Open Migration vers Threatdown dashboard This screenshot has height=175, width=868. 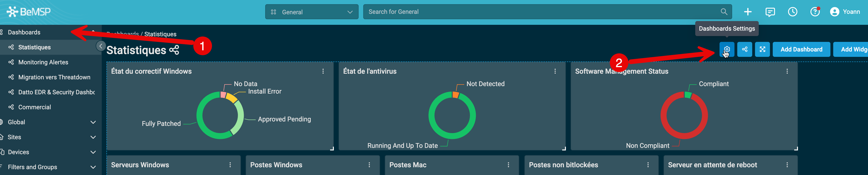[x=54, y=77]
